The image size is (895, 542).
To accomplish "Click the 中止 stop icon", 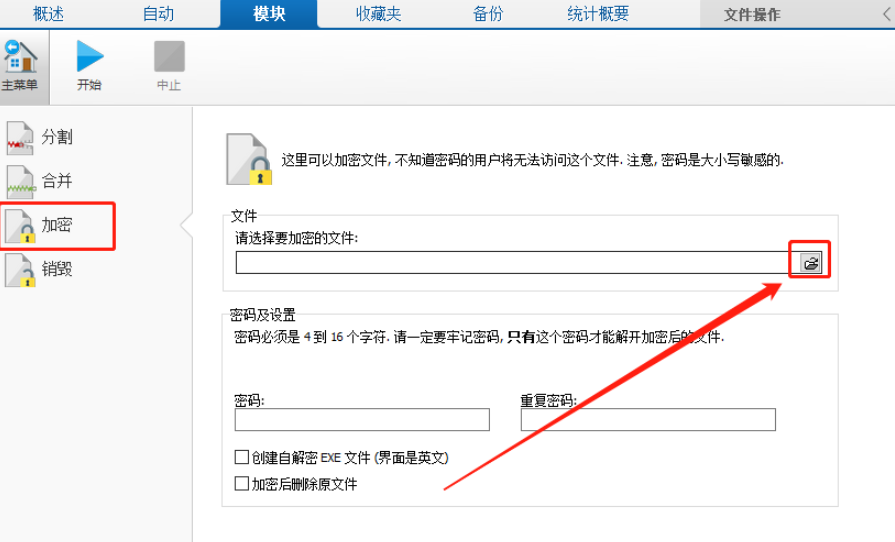I will (169, 66).
